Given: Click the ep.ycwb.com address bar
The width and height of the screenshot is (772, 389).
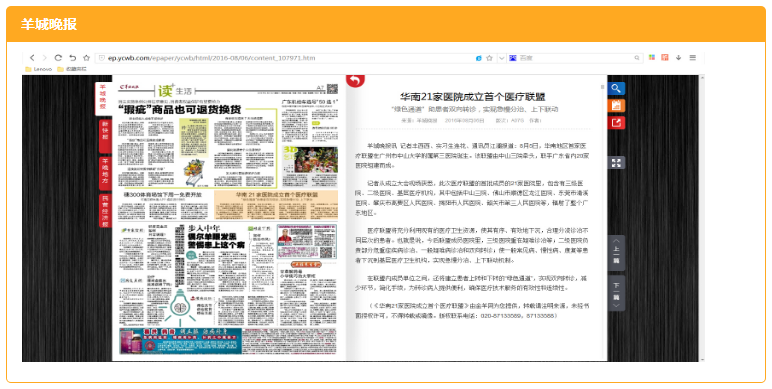Looking at the screenshot, I should (x=295, y=58).
